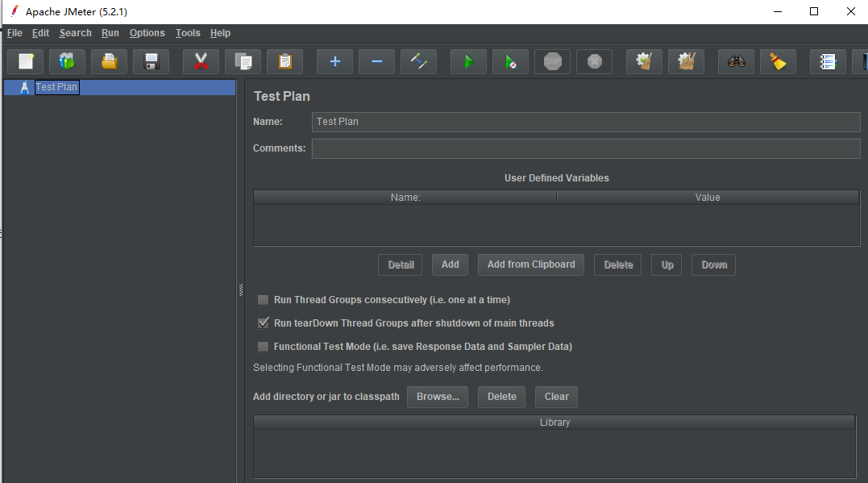
Task: Click Browse... for classpath
Action: coord(438,398)
